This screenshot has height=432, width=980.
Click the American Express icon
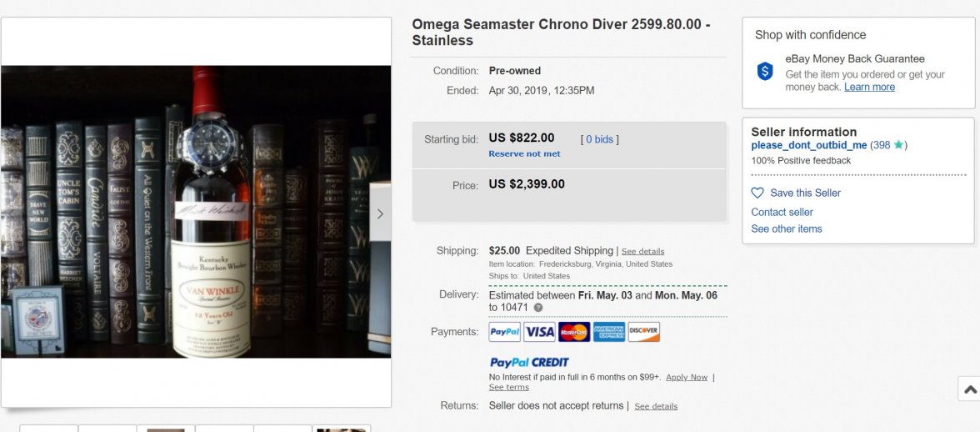(x=609, y=332)
